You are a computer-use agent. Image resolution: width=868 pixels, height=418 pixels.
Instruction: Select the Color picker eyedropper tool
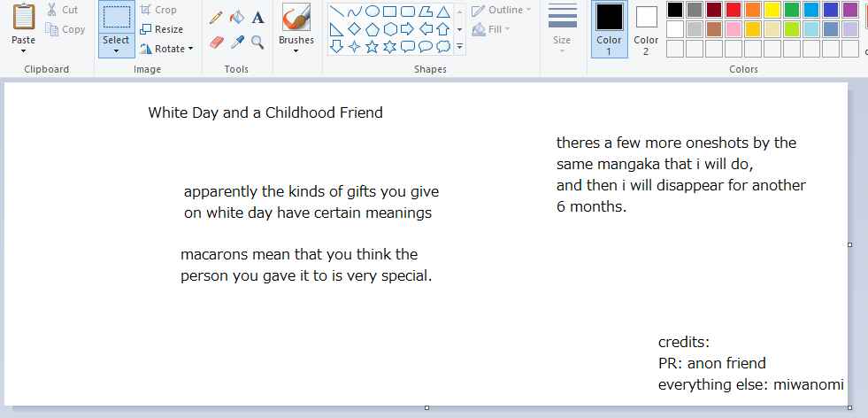[237, 43]
